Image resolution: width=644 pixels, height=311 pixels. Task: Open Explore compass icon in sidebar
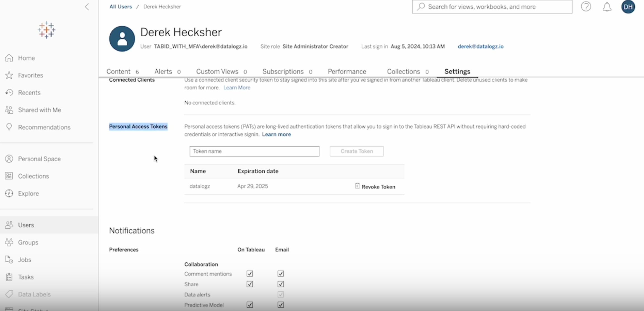(9, 194)
